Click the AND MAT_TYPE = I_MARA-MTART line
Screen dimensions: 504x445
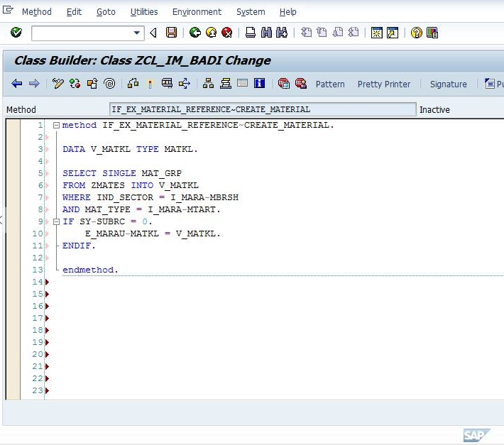tap(141, 209)
